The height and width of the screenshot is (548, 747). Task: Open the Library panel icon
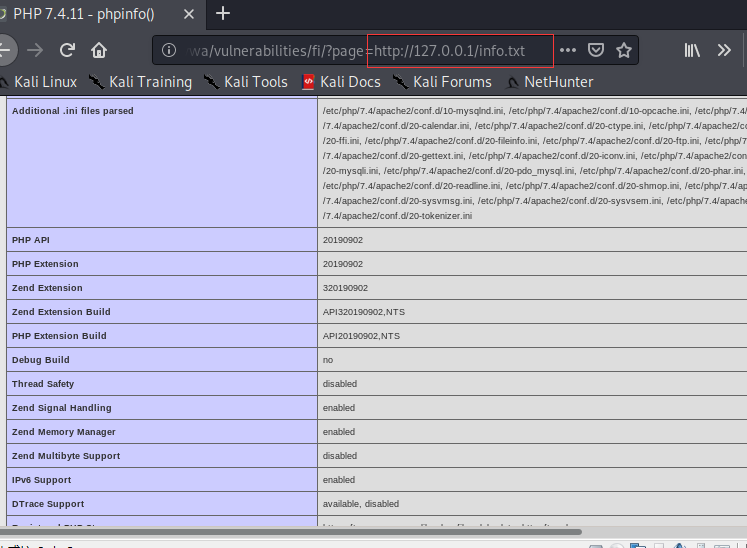click(x=692, y=50)
